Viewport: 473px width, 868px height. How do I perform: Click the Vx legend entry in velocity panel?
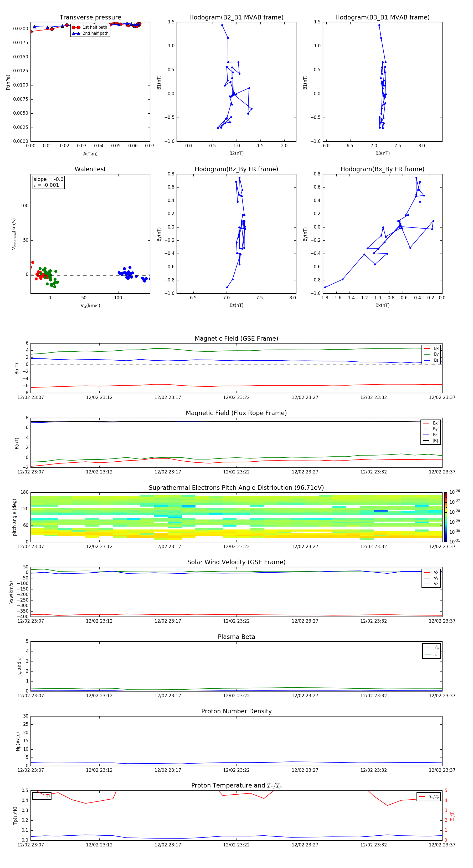(x=431, y=572)
